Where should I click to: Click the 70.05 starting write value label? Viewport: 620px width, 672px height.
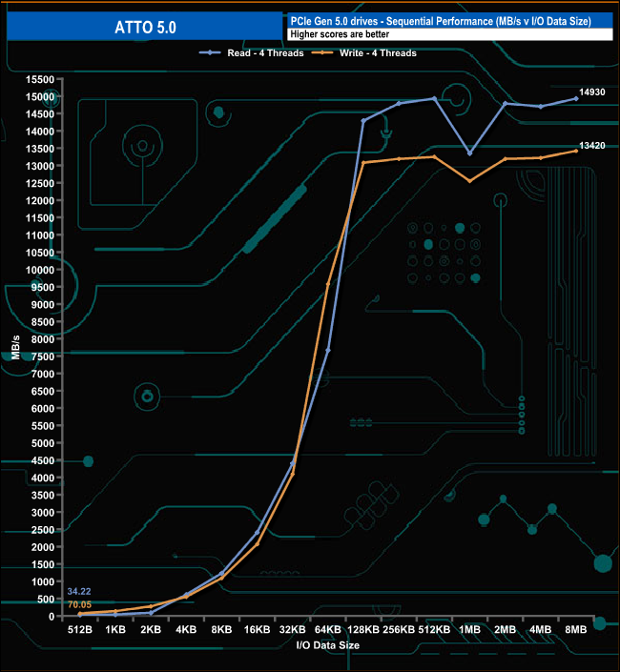pyautogui.click(x=78, y=604)
